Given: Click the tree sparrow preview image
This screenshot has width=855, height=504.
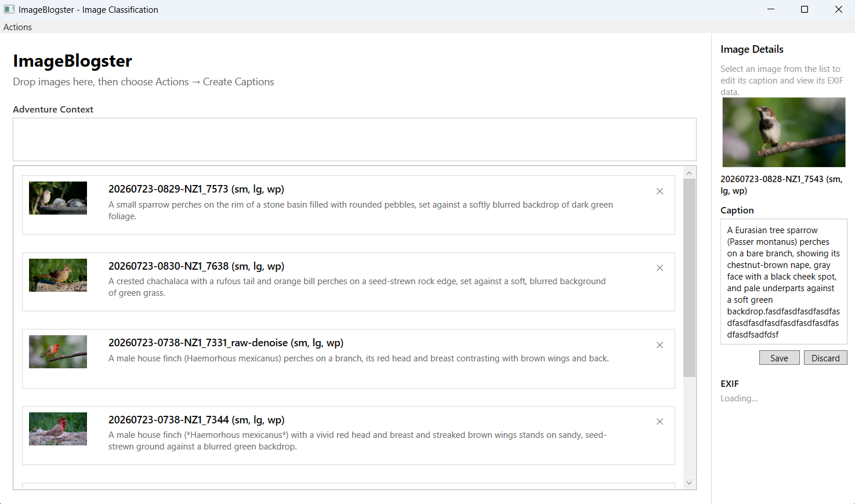Looking at the screenshot, I should click(784, 132).
